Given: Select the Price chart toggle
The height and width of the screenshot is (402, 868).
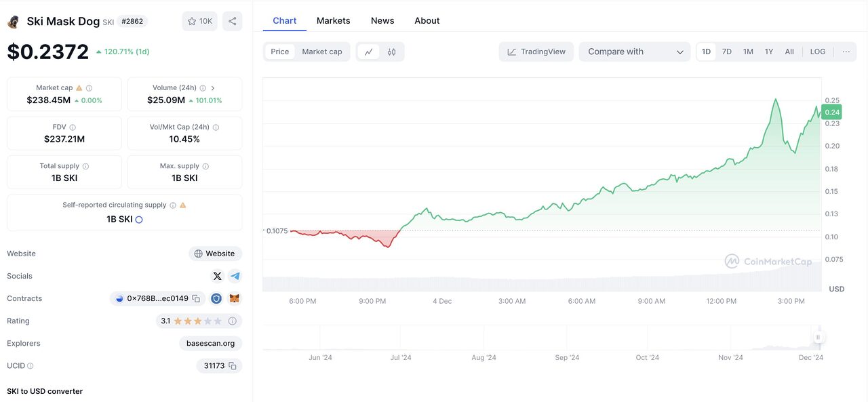Looking at the screenshot, I should (280, 52).
